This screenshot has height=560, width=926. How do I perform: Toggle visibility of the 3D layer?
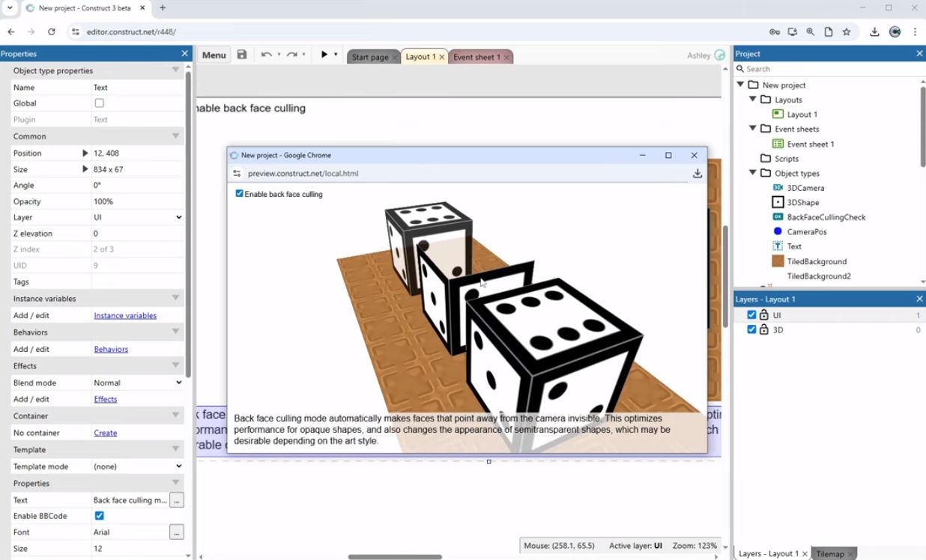point(751,329)
